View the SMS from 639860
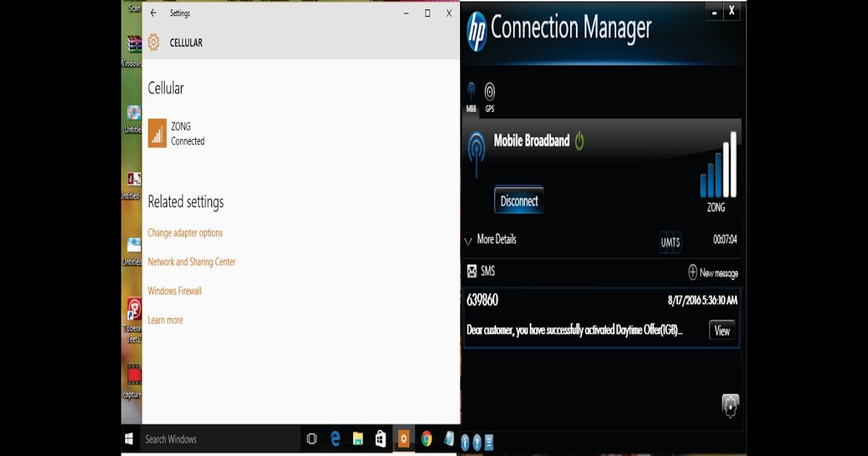The height and width of the screenshot is (456, 868). pyautogui.click(x=722, y=331)
